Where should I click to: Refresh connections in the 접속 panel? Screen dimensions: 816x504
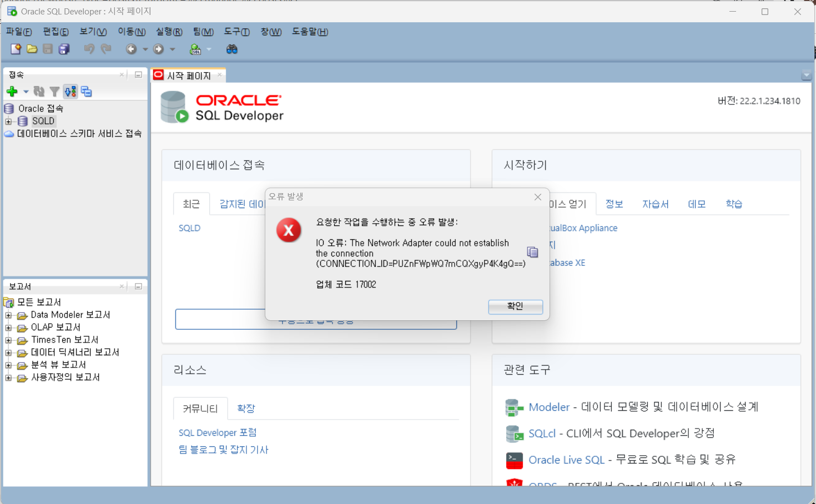(39, 92)
